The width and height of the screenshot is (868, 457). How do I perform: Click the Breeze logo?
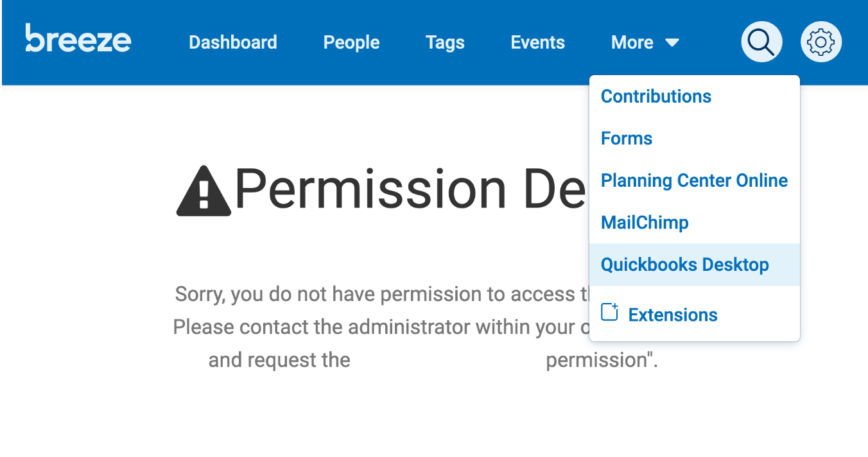(x=78, y=38)
